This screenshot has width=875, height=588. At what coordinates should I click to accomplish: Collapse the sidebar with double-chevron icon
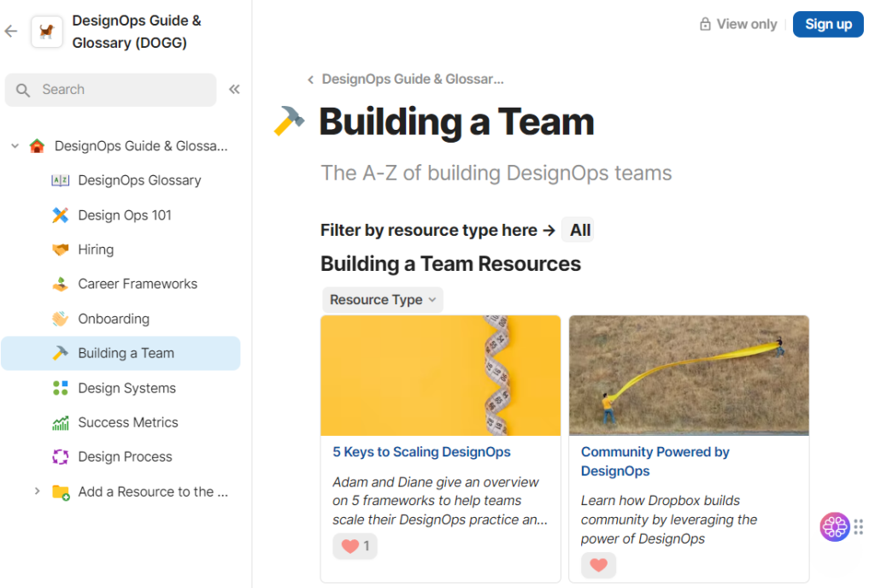(x=234, y=90)
